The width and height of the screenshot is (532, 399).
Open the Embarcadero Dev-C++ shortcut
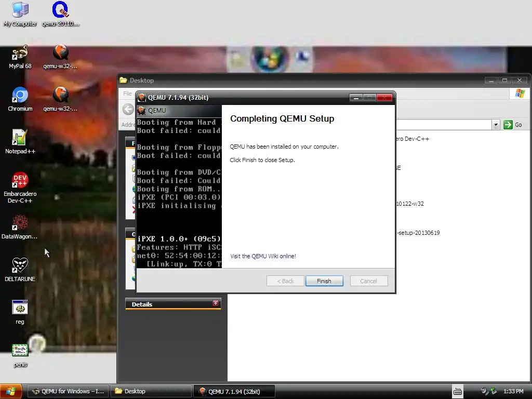pyautogui.click(x=20, y=188)
